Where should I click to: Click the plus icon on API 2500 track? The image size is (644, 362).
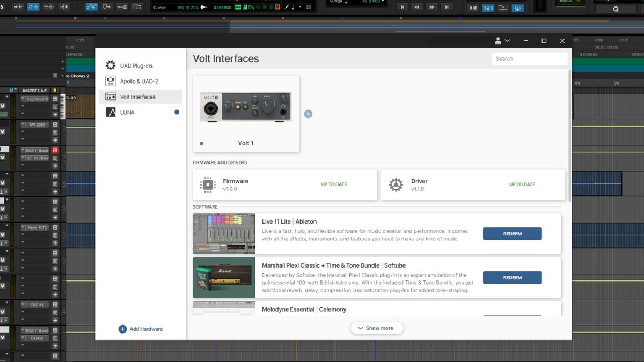click(x=55, y=140)
